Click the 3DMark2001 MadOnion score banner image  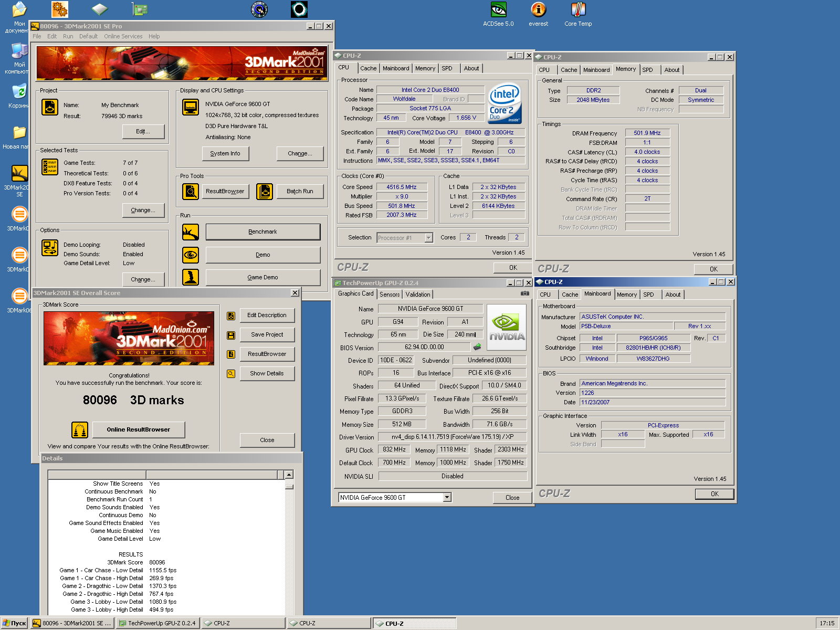[x=129, y=339]
